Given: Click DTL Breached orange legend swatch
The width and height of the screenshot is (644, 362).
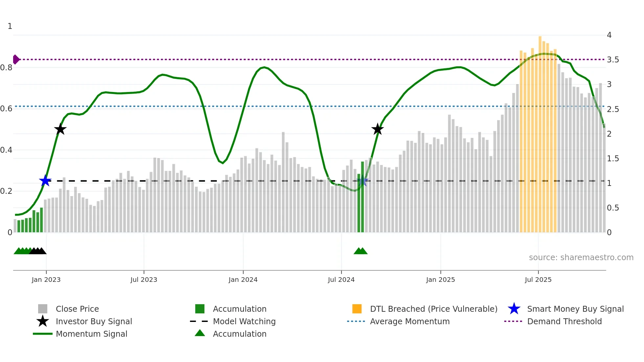Looking at the screenshot, I should pos(357,309).
